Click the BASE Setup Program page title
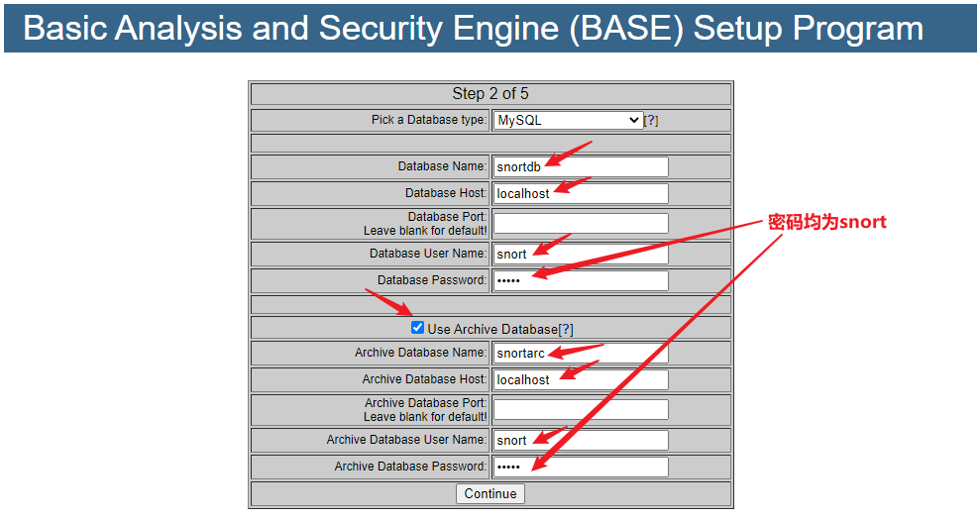The width and height of the screenshot is (980, 520). (x=473, y=28)
